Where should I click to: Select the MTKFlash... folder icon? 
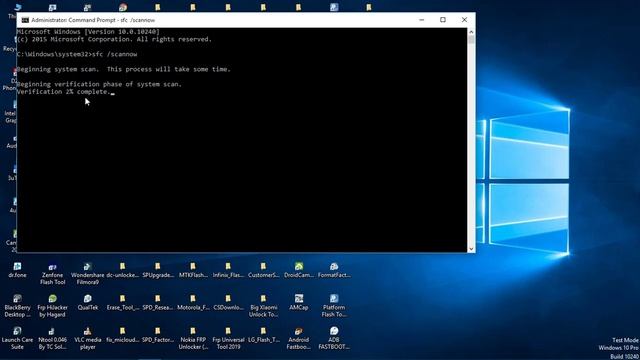(x=193, y=270)
